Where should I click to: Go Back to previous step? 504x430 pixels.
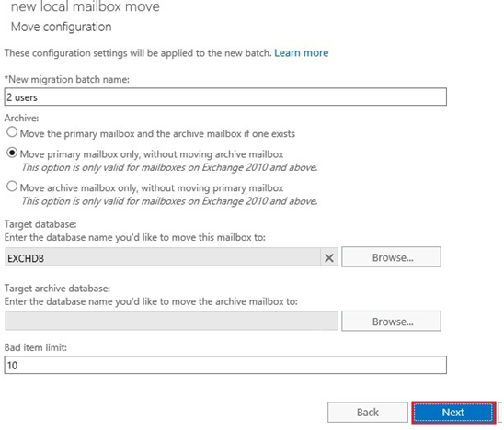pyautogui.click(x=368, y=413)
